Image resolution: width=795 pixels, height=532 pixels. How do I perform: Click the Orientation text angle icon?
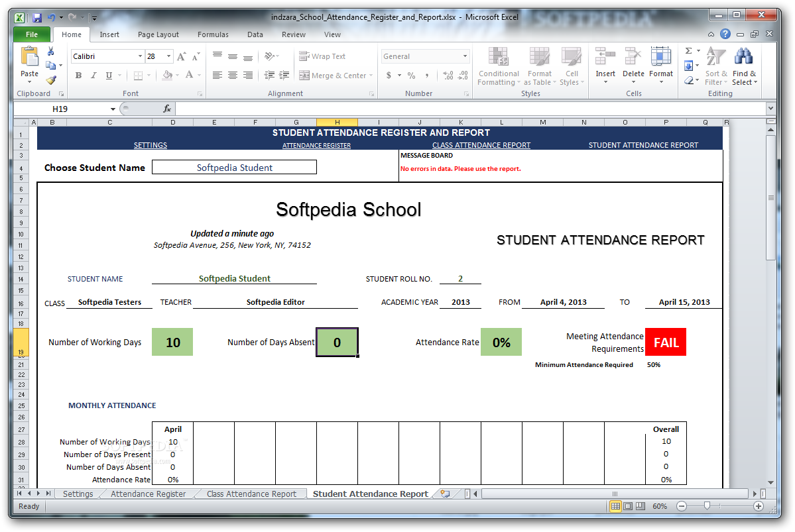[x=270, y=56]
